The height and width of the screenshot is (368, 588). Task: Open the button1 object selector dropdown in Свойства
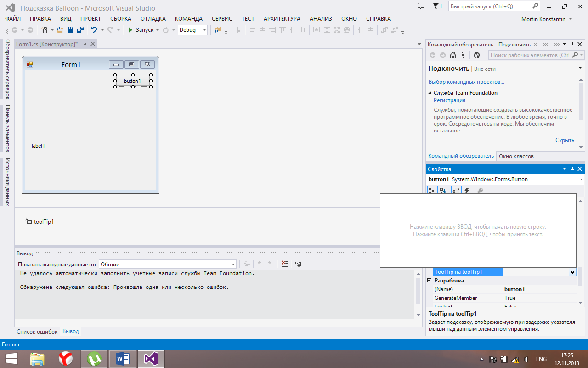(x=582, y=179)
